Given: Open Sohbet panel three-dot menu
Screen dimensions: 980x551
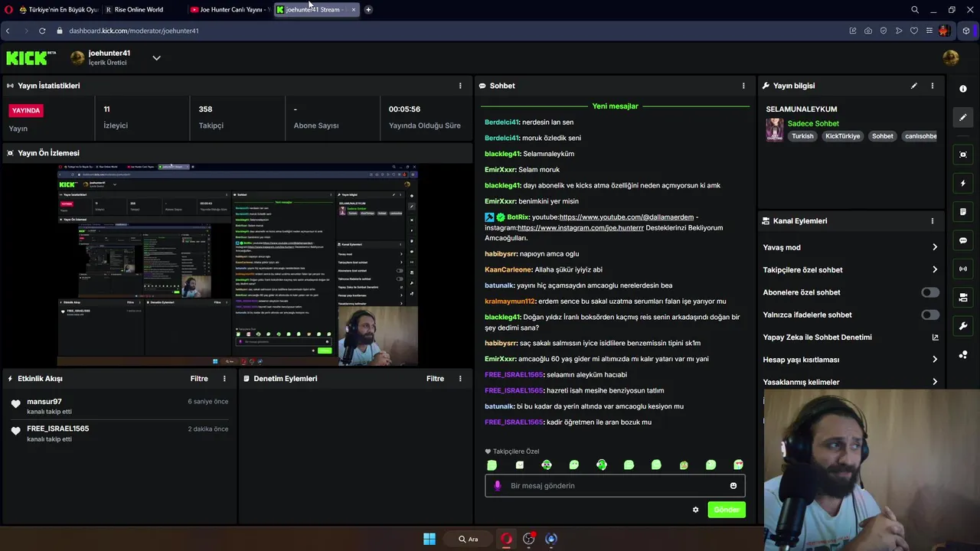Looking at the screenshot, I should [743, 86].
